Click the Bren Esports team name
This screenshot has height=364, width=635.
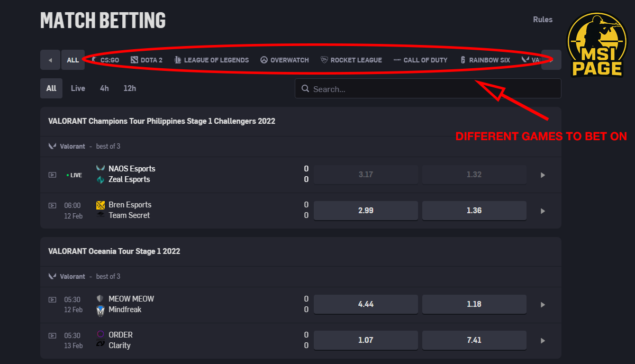[130, 205]
